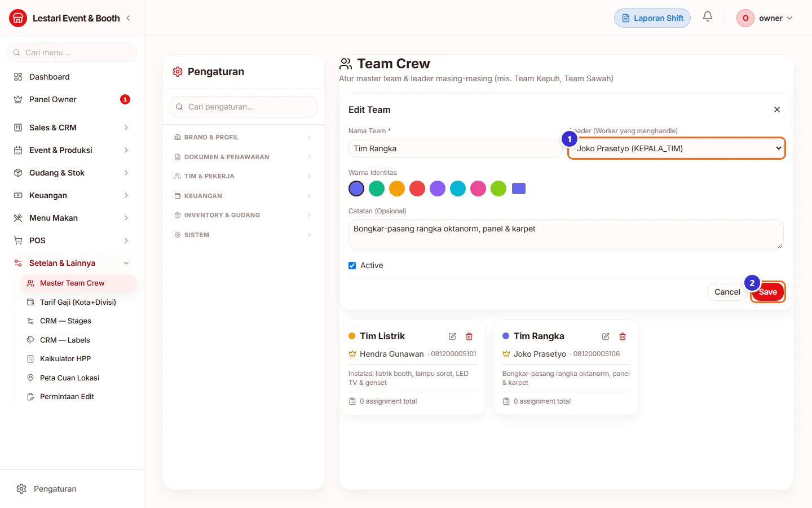Open the custom square color picker
This screenshot has width=812, height=508.
tap(519, 189)
